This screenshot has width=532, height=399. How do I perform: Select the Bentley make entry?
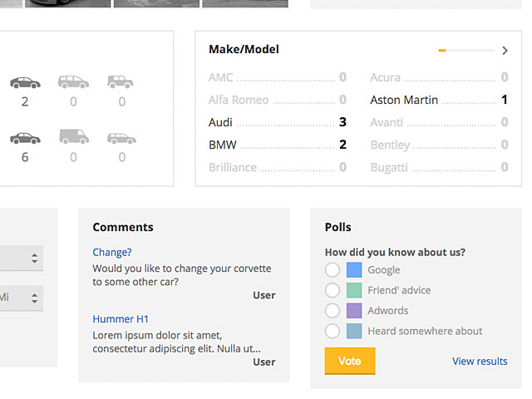pyautogui.click(x=439, y=145)
